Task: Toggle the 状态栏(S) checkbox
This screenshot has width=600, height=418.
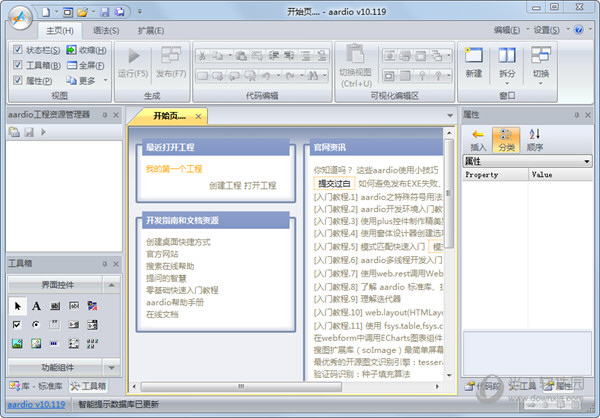Action: click(x=18, y=49)
